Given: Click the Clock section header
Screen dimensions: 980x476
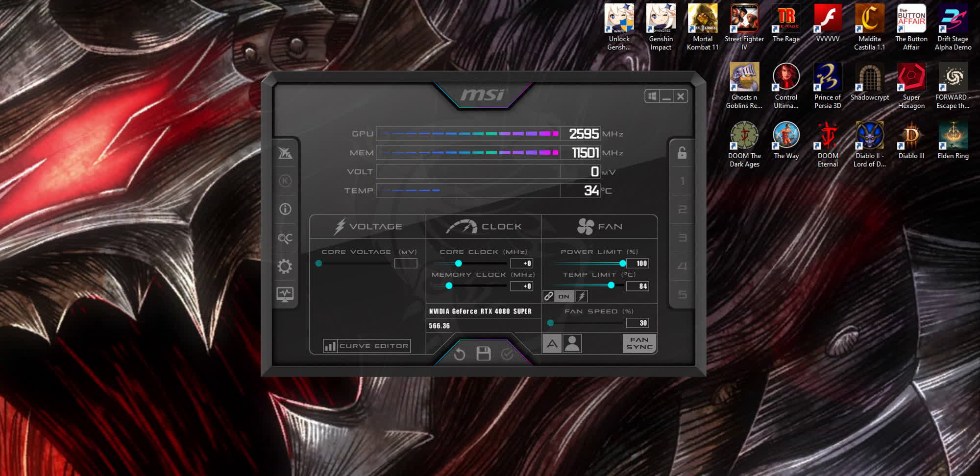Looking at the screenshot, I should point(484,227).
